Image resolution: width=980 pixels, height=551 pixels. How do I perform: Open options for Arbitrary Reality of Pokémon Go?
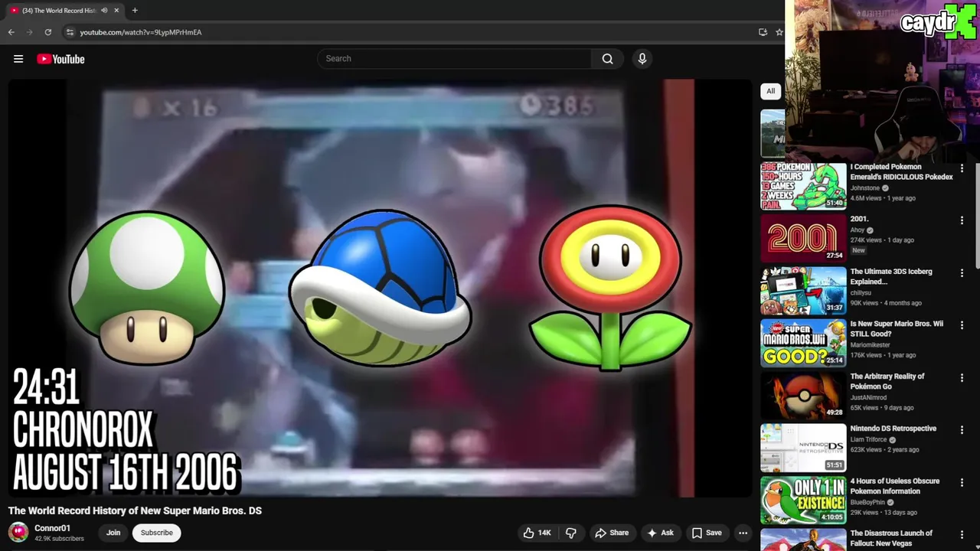962,377
